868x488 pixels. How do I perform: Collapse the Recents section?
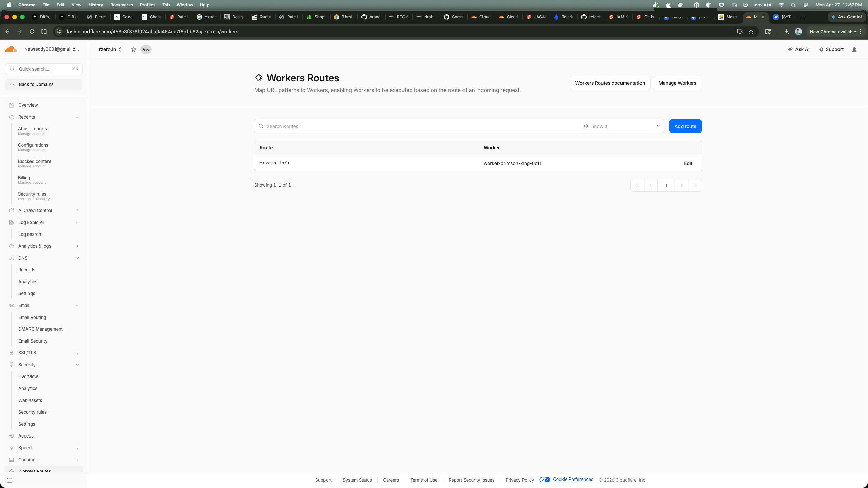tap(77, 117)
